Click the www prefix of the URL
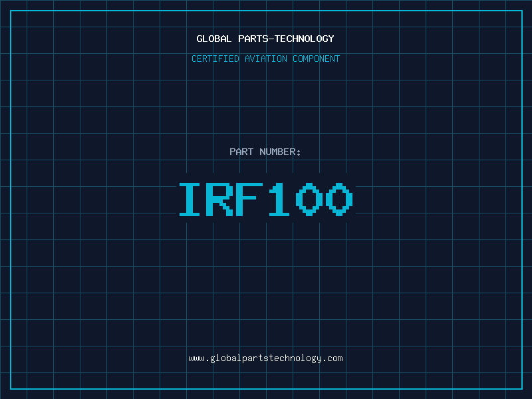The width and height of the screenshot is (532, 399). pos(196,358)
